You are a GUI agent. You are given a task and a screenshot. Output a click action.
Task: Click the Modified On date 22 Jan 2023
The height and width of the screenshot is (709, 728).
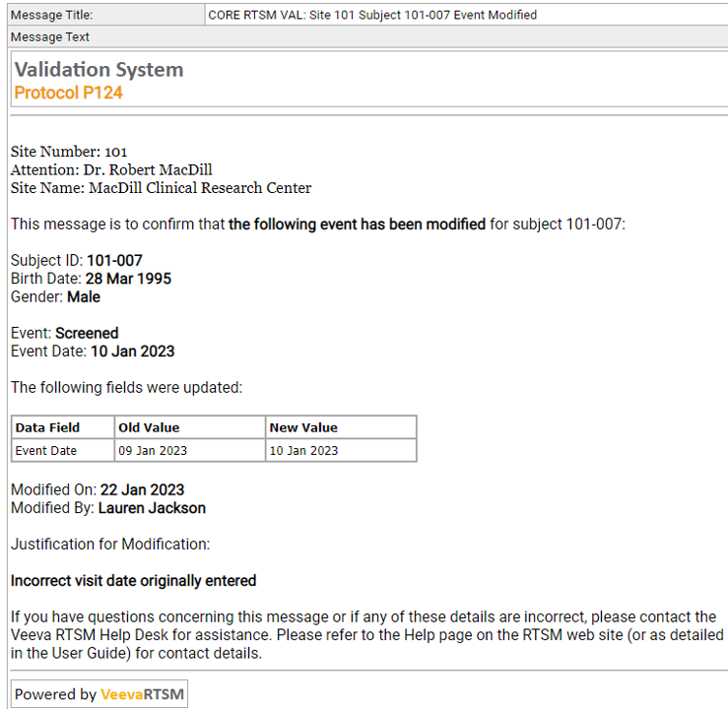[142, 489]
